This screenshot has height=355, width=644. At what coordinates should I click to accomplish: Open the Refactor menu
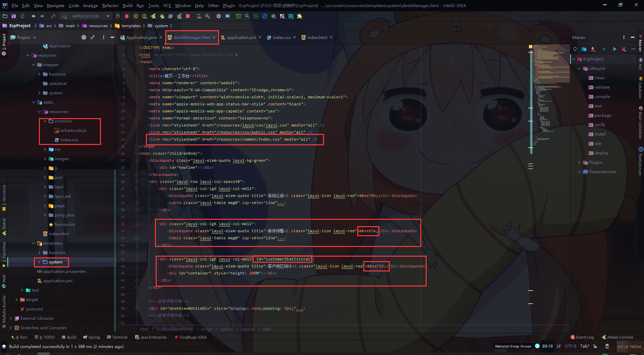(110, 5)
